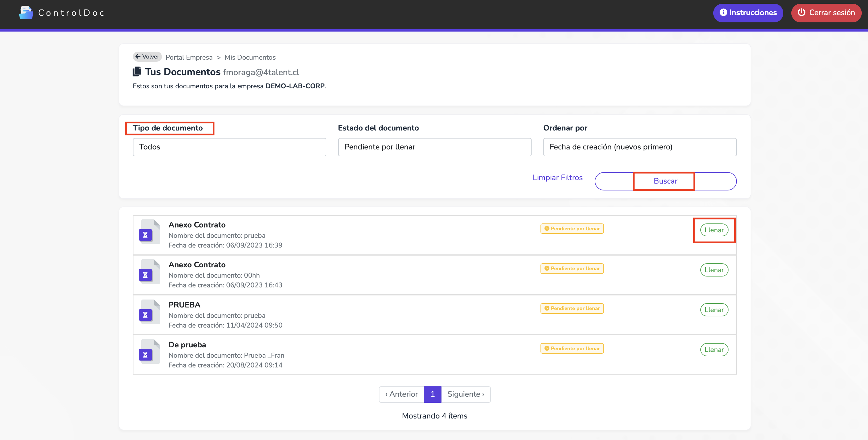
Task: Click Pendiente por llenar badge of 16:39 document
Action: [x=572, y=229]
